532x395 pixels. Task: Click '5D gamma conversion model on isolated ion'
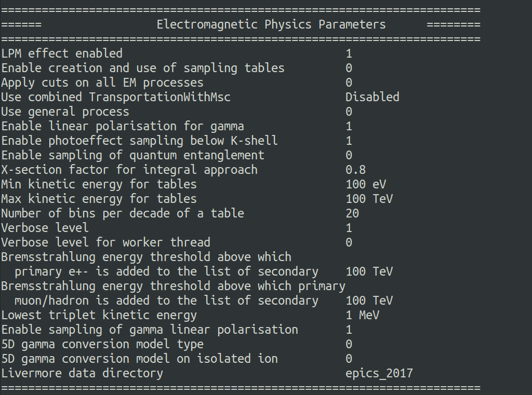pyautogui.click(x=139, y=359)
